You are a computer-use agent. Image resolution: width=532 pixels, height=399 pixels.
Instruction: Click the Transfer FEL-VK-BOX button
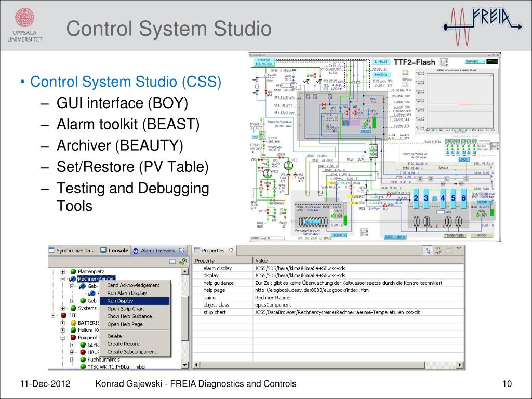[264, 62]
